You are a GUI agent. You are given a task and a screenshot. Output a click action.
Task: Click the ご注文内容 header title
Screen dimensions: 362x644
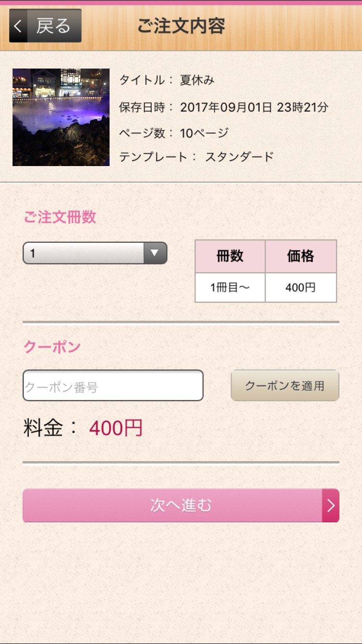pyautogui.click(x=181, y=26)
